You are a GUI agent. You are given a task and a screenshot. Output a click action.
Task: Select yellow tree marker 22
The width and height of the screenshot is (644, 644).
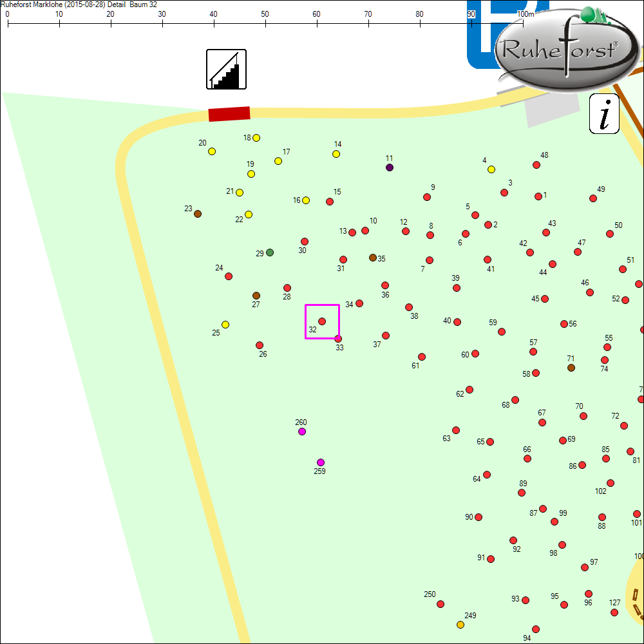[249, 214]
